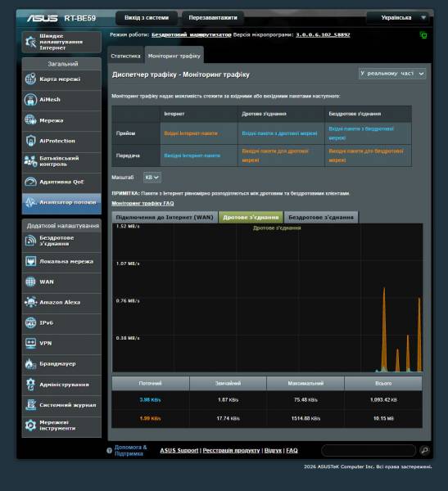The width and height of the screenshot is (448, 491).
Task: Open the IPv6 icon
Action: click(x=31, y=323)
